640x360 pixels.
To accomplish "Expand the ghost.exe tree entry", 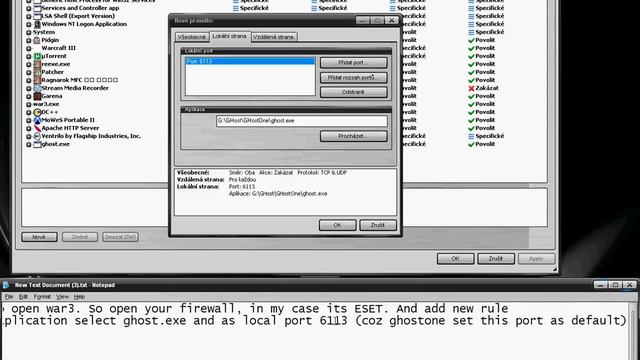I will pos(29,144).
